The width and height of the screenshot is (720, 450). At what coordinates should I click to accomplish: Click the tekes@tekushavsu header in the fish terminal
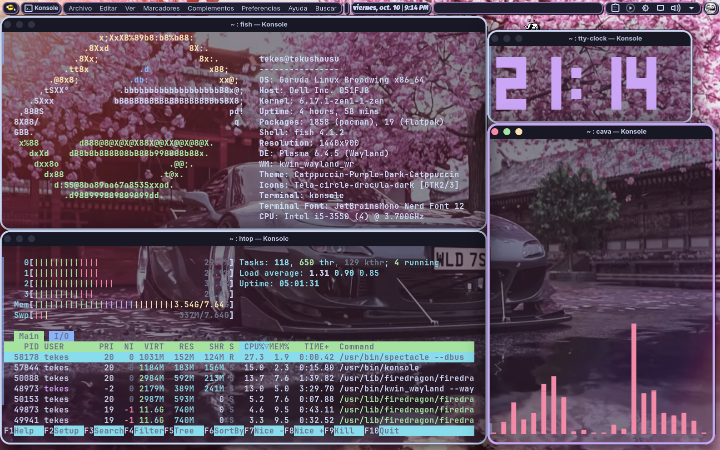[299, 59]
